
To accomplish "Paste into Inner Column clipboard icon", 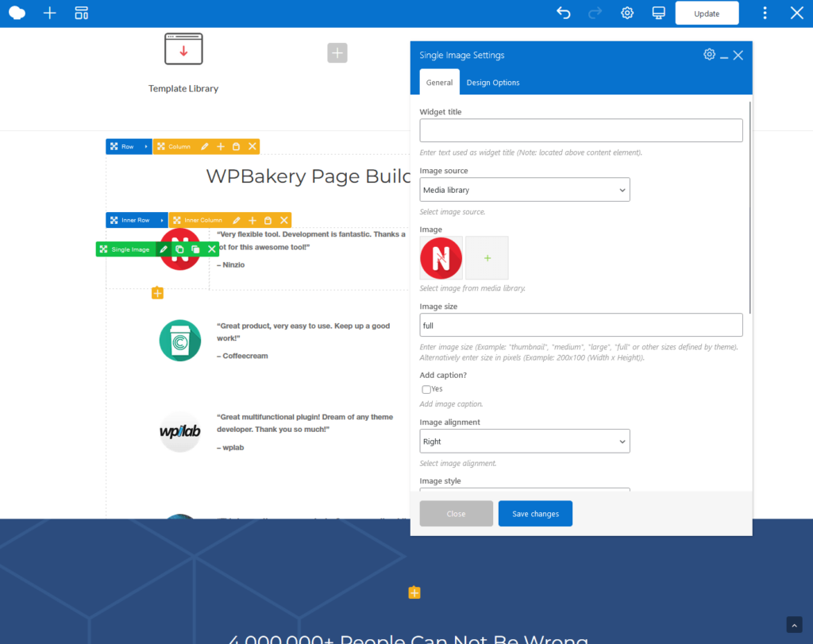I will (268, 221).
